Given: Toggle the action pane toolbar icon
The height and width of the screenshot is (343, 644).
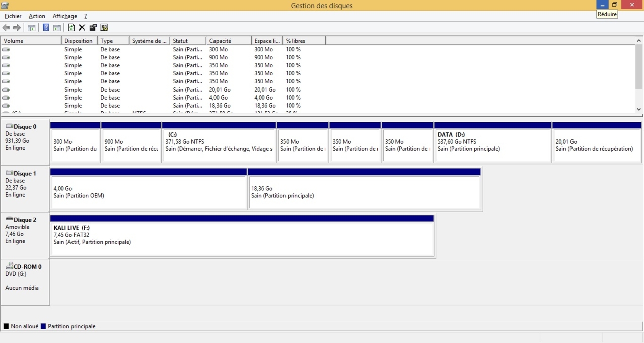Looking at the screenshot, I should click(57, 28).
